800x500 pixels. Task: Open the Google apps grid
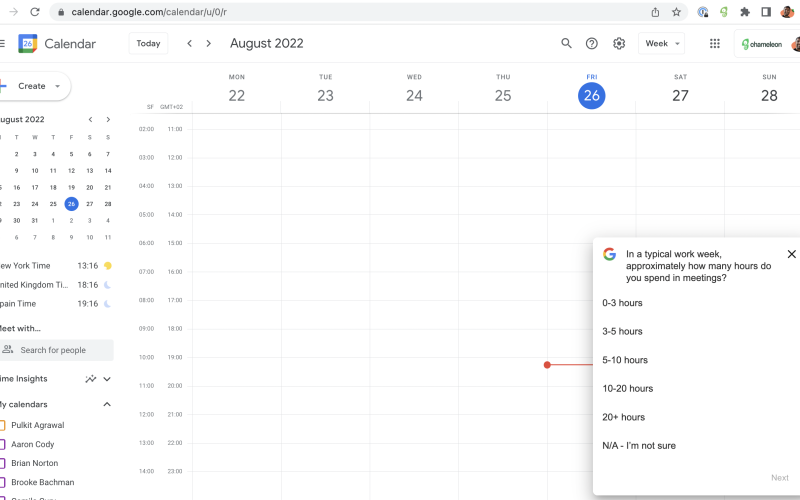[714, 44]
